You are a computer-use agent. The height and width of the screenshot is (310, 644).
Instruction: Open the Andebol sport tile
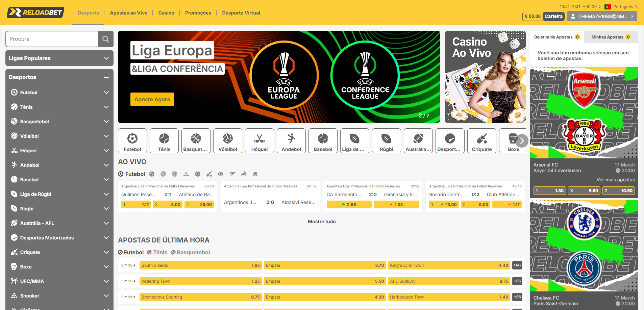coord(291,141)
